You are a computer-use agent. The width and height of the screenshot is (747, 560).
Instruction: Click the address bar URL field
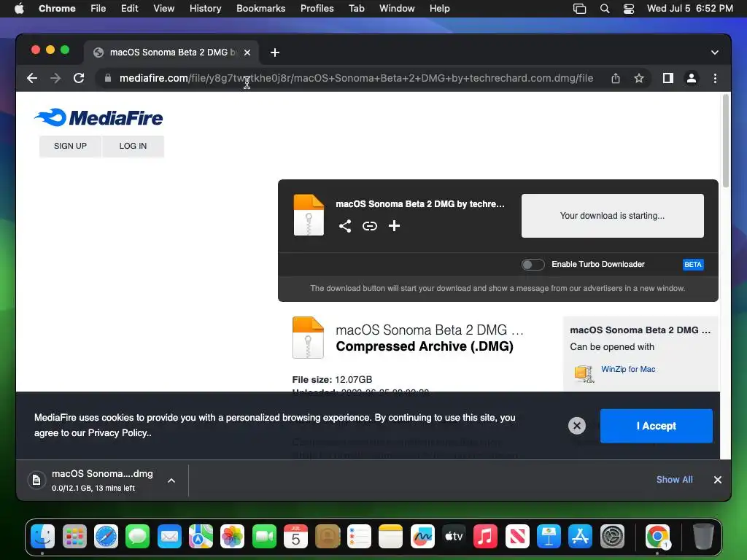(356, 78)
